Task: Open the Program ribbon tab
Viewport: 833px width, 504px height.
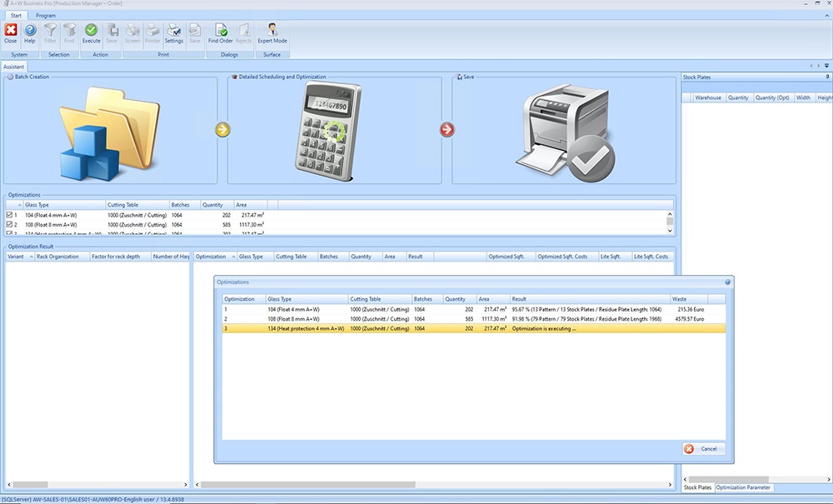Action: pos(46,15)
